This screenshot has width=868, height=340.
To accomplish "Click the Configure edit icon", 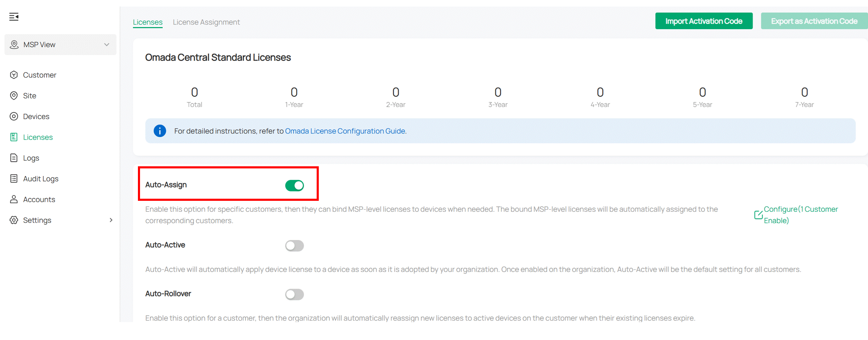I will click(x=758, y=215).
